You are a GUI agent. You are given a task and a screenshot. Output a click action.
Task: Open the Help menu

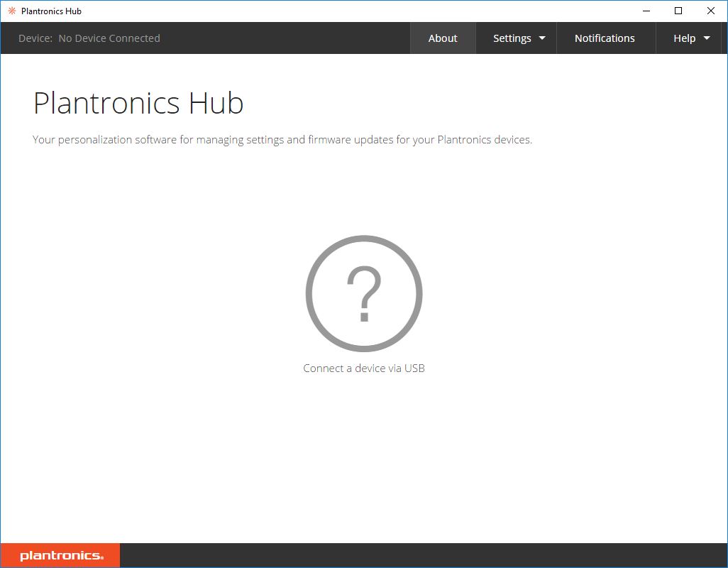coord(688,38)
